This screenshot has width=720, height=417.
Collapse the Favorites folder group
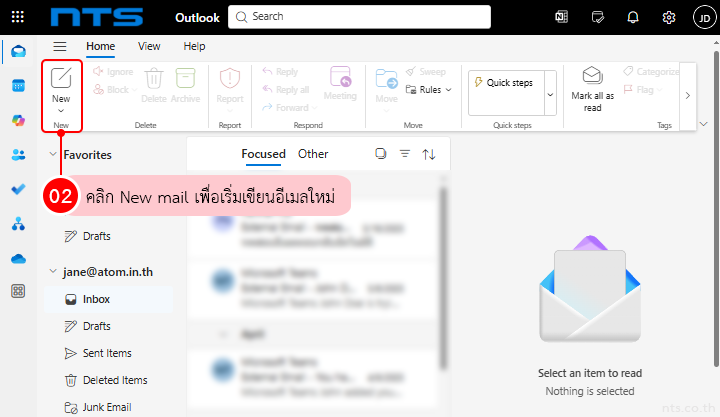click(53, 155)
